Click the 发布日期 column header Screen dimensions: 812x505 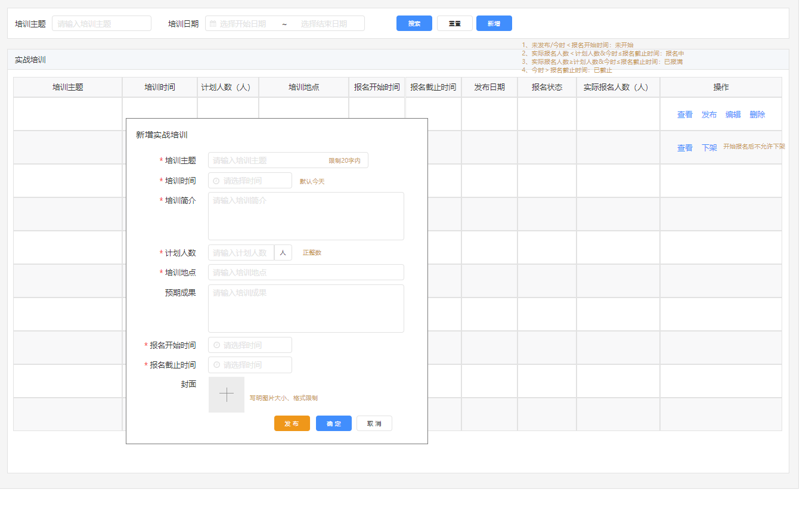(x=489, y=87)
